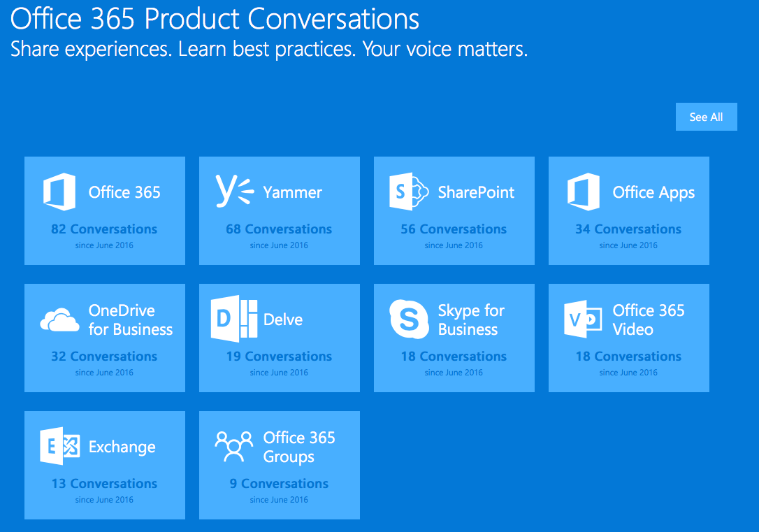Viewport: 759px width, 532px height.
Task: Select the 13 Conversations Exchange link
Action: pyautogui.click(x=104, y=484)
